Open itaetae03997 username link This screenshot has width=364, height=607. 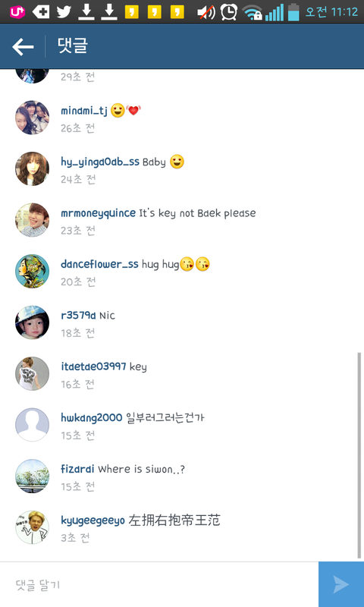point(93,366)
